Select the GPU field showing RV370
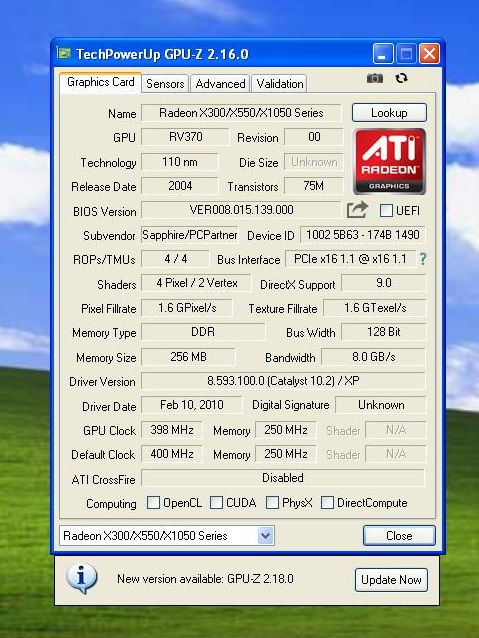Screen dimensions: 479x638 pos(185,137)
